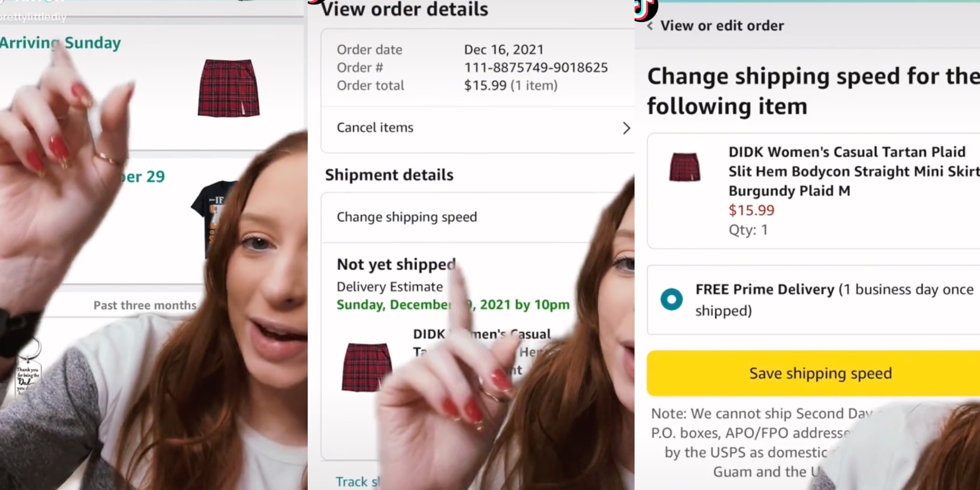Screen dimensions: 980x490
Task: Click the Past three months section label
Action: (x=145, y=305)
